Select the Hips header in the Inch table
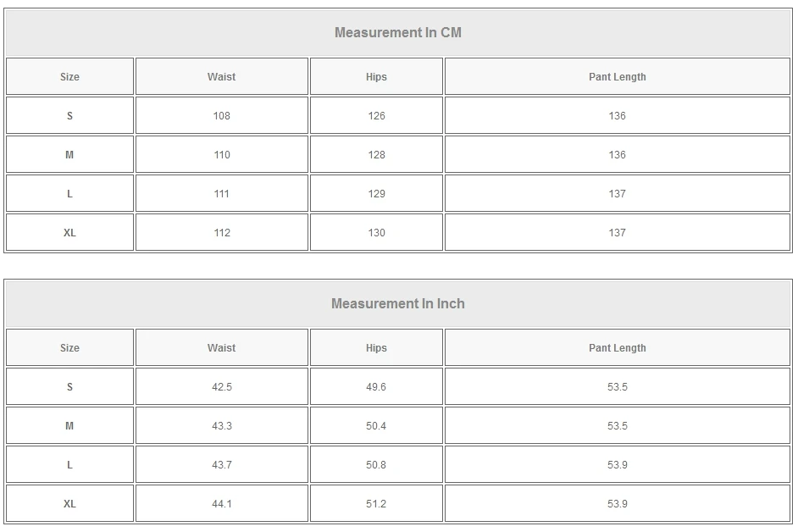This screenshot has height=532, width=798. (x=376, y=348)
